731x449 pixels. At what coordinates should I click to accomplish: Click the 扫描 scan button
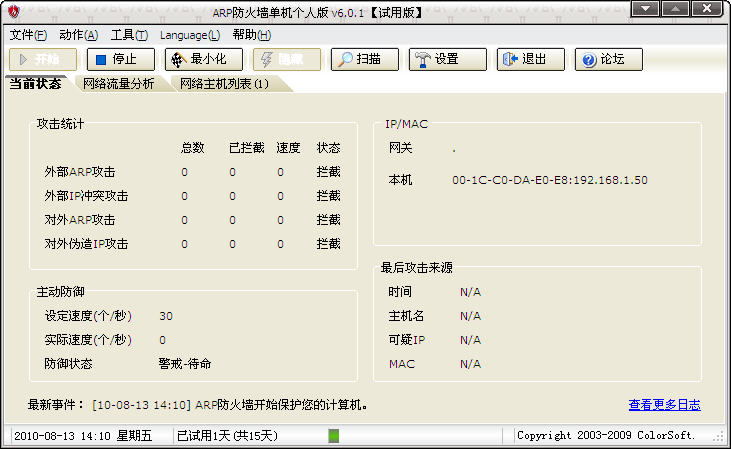[365, 59]
